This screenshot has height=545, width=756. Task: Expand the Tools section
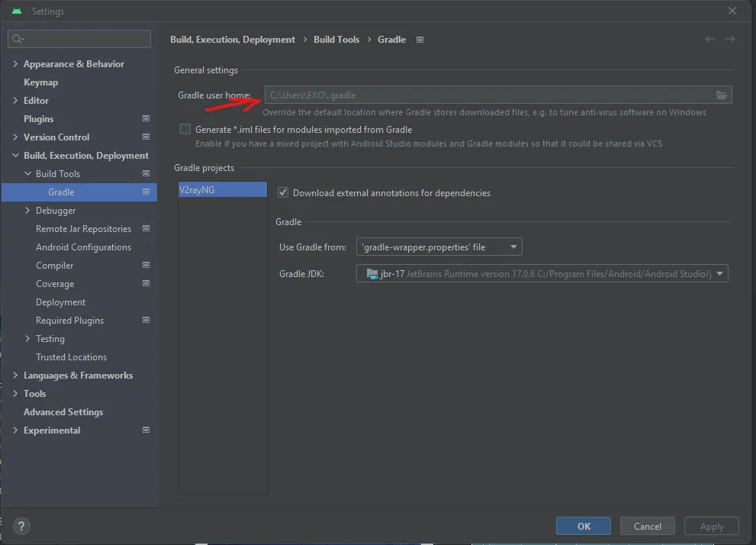[x=15, y=394]
